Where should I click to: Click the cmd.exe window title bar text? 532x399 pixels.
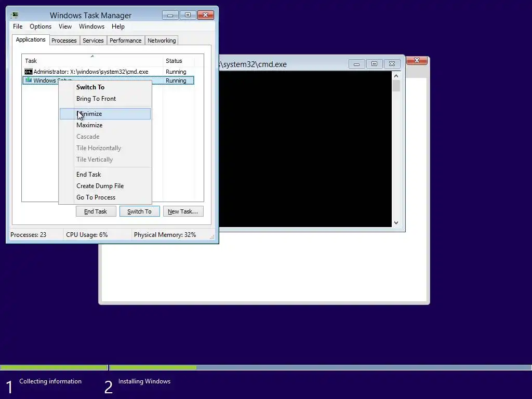click(253, 64)
